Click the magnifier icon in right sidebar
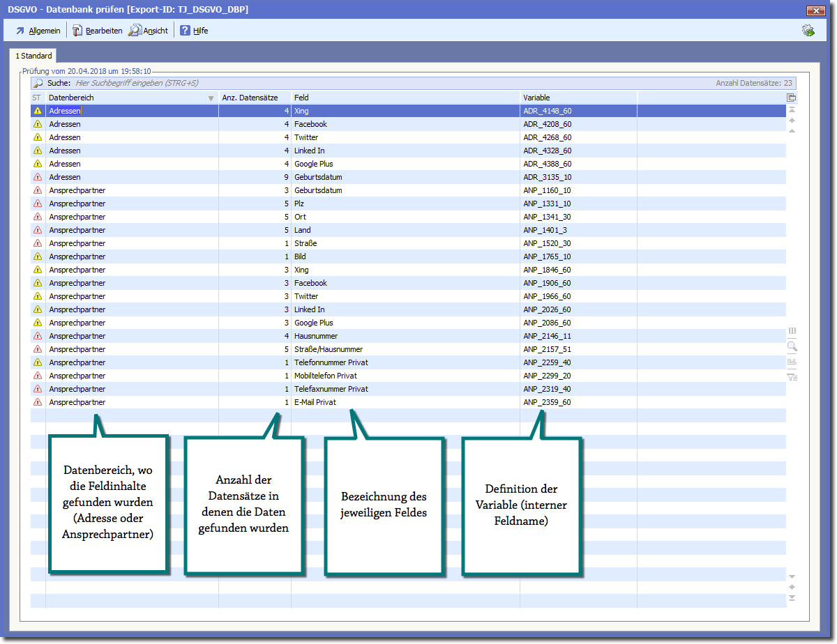837x644 pixels. (792, 346)
